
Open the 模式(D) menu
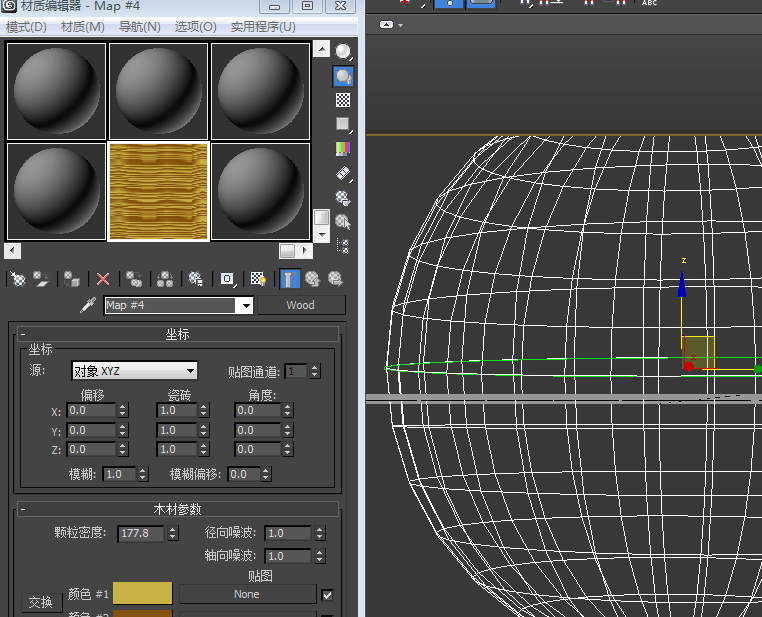(x=26, y=27)
